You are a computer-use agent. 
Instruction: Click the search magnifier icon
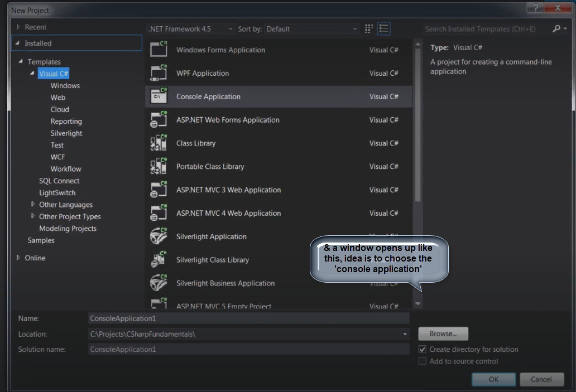556,28
